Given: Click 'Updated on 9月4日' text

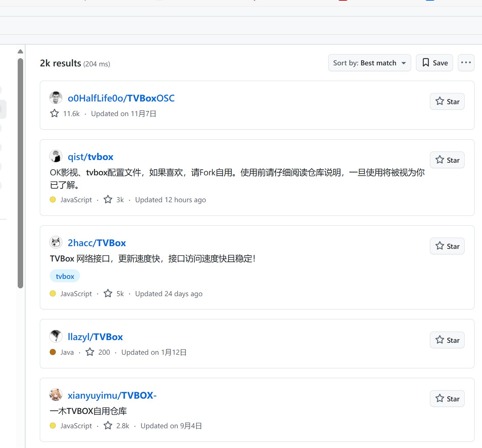Looking at the screenshot, I should [x=171, y=426].
